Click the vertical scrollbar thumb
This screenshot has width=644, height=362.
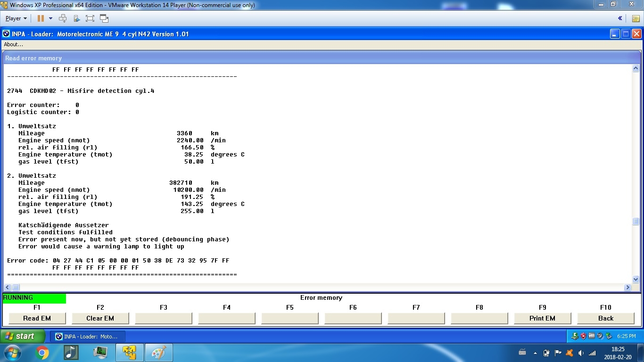pyautogui.click(x=636, y=222)
